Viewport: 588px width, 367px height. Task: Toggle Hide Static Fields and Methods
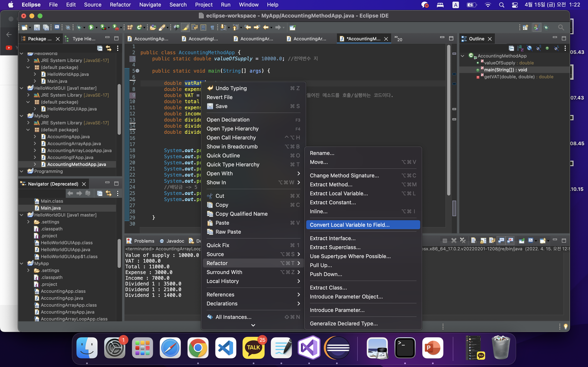(538, 48)
